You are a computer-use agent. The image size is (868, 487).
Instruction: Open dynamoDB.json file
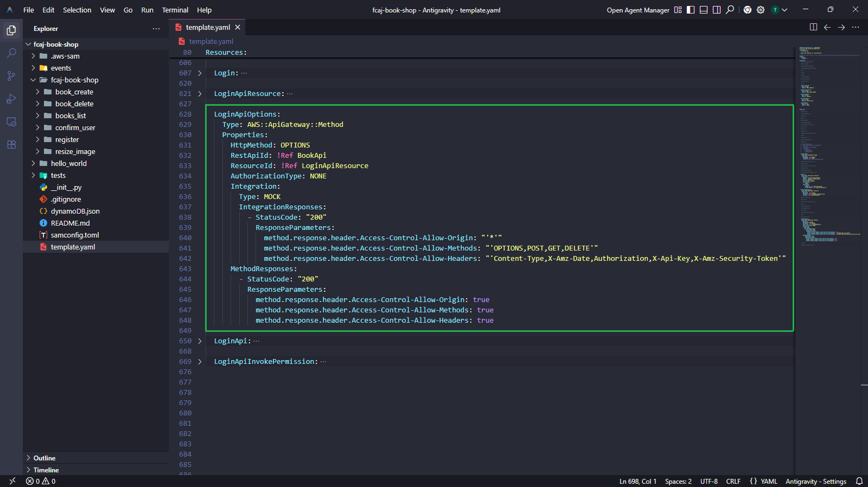(x=95, y=211)
